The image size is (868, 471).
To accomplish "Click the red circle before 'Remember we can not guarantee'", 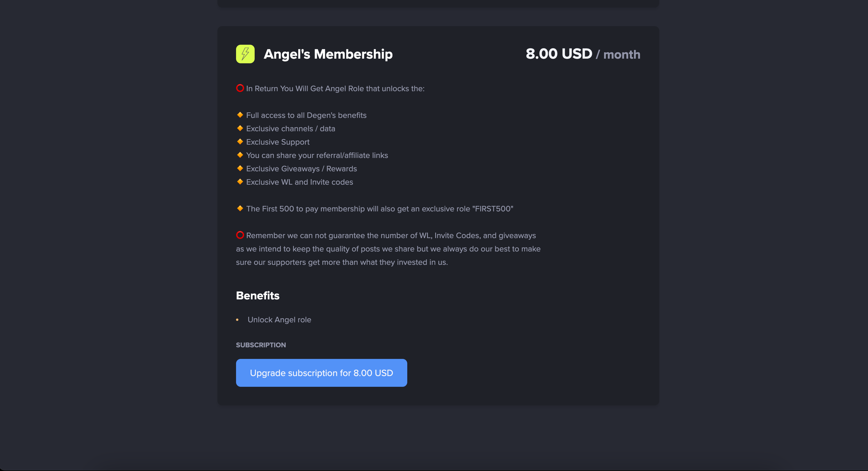I will [240, 235].
